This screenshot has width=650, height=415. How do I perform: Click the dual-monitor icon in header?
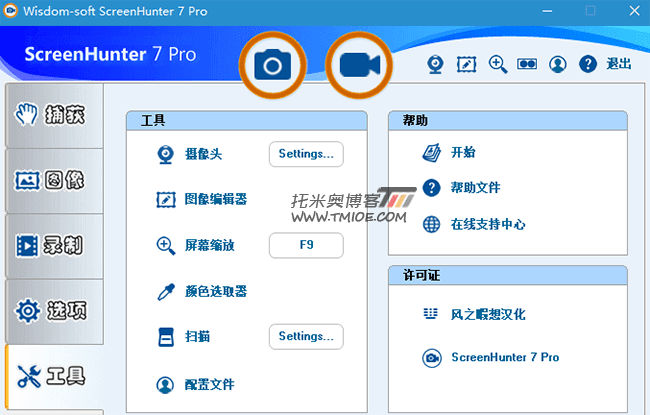pyautogui.click(x=527, y=64)
